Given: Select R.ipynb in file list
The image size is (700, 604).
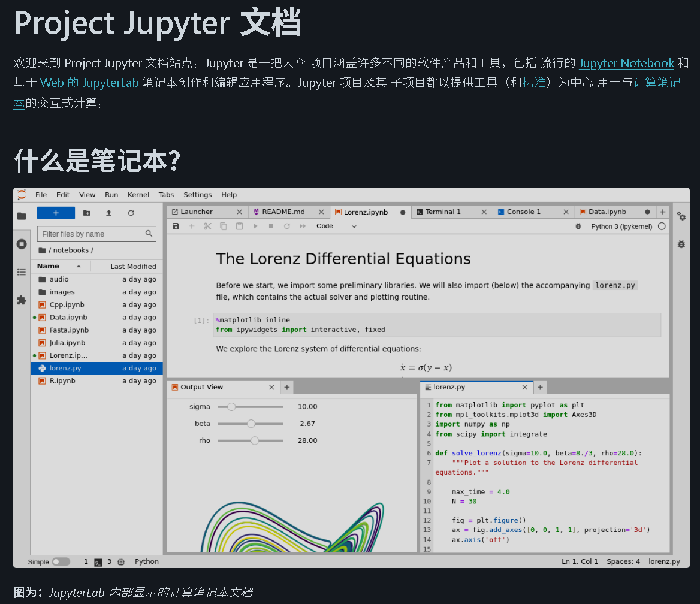Looking at the screenshot, I should (x=97, y=380).
